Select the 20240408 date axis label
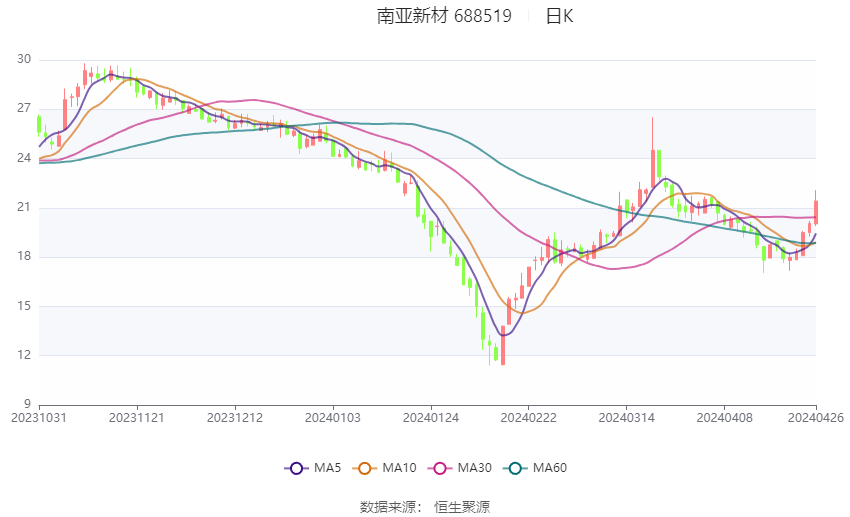This screenshot has width=850, height=517. point(725,418)
